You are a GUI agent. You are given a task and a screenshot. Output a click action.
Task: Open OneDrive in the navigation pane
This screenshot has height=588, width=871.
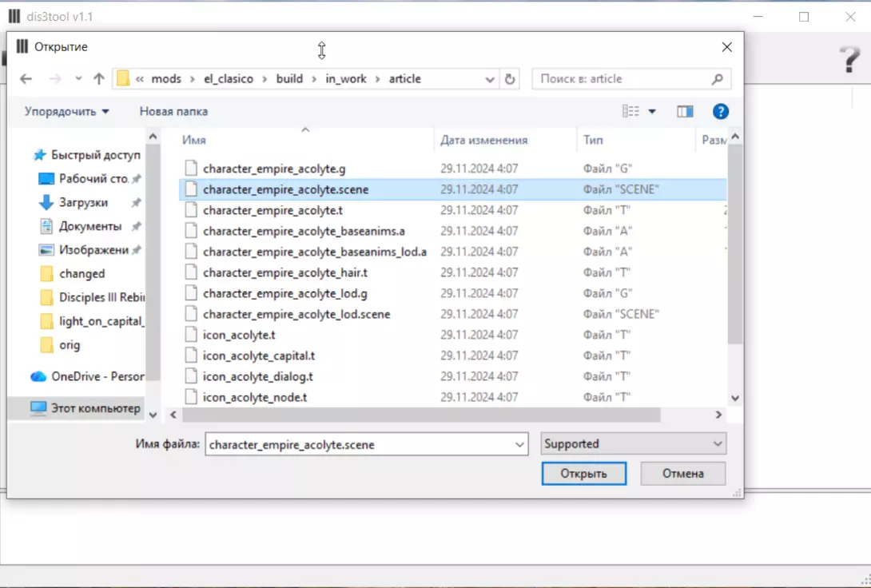(x=97, y=376)
